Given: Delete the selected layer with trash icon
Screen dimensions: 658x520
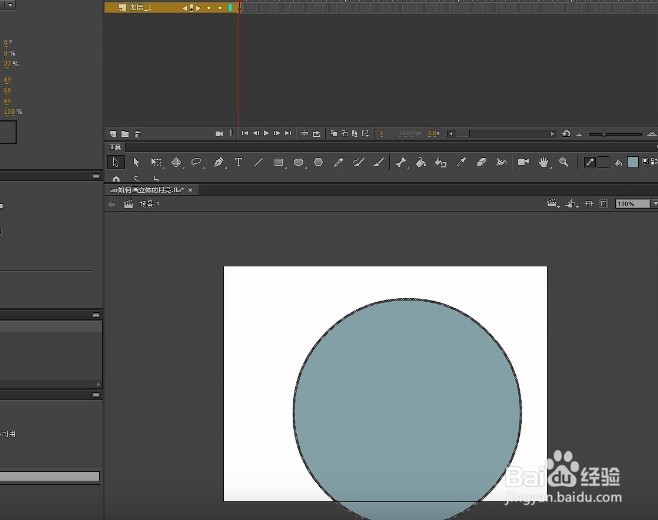Looking at the screenshot, I should 137,134.
